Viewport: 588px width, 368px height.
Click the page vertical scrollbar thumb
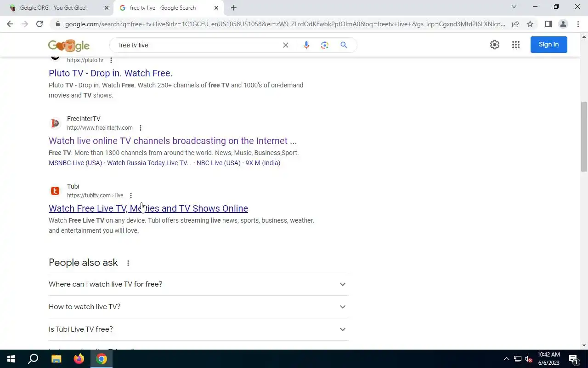click(584, 137)
